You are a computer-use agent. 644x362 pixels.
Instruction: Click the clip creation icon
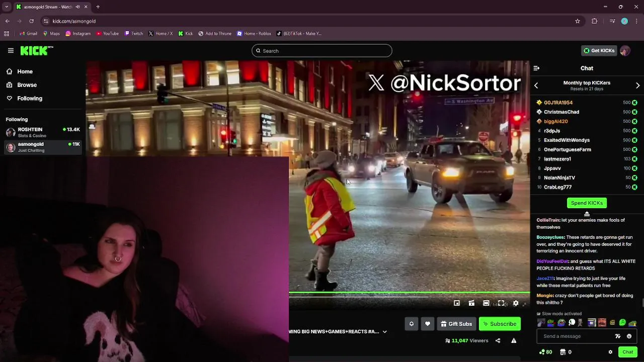471,303
